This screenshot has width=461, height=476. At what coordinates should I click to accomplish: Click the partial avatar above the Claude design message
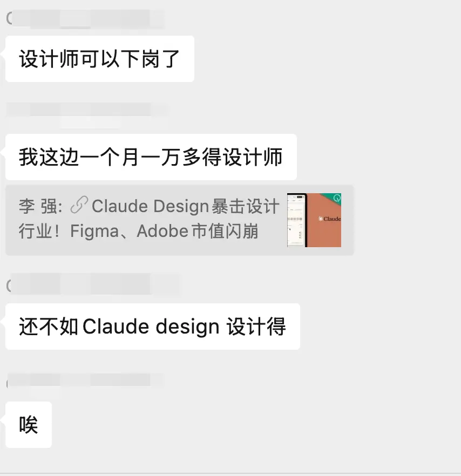click(9, 285)
